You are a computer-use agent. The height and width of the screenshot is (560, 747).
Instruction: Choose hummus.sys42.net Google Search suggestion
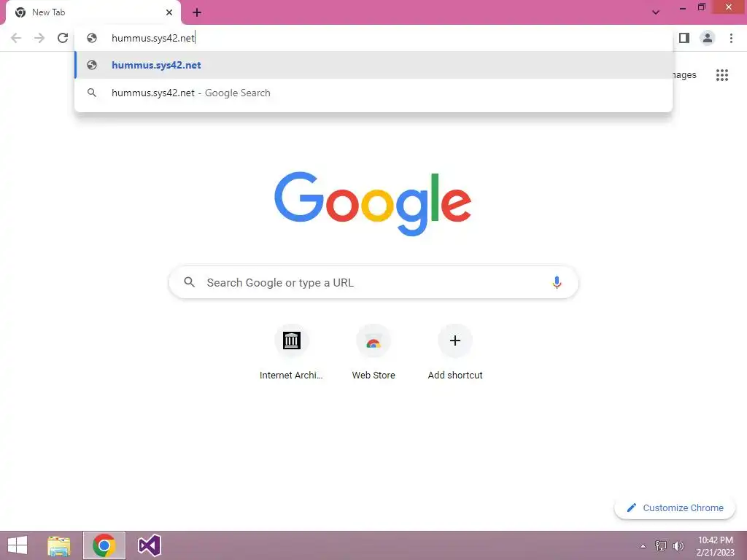pos(373,93)
